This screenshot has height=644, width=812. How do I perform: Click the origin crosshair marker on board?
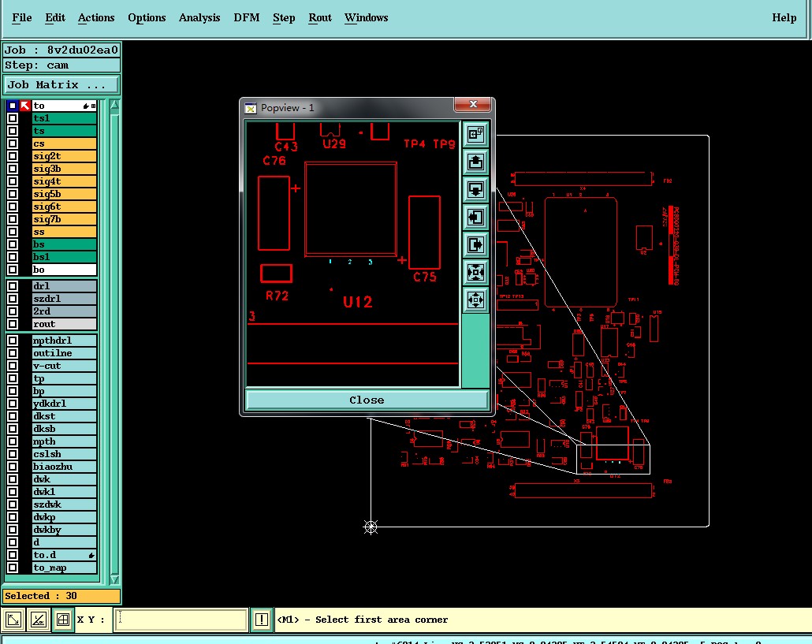click(x=371, y=527)
